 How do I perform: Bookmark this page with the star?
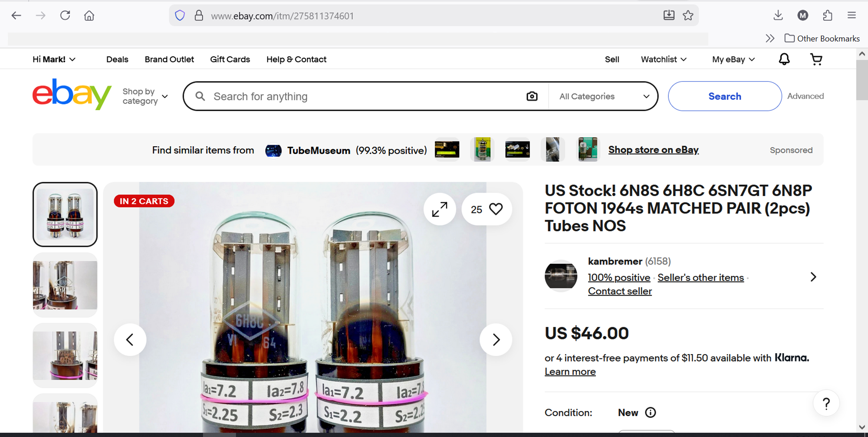pyautogui.click(x=688, y=16)
